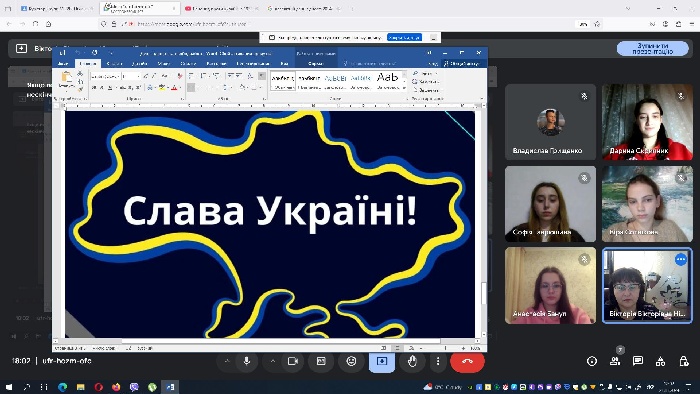Viewport: 700px width, 394px height.
Task: Click the captions icon in call bar
Action: tap(321, 361)
